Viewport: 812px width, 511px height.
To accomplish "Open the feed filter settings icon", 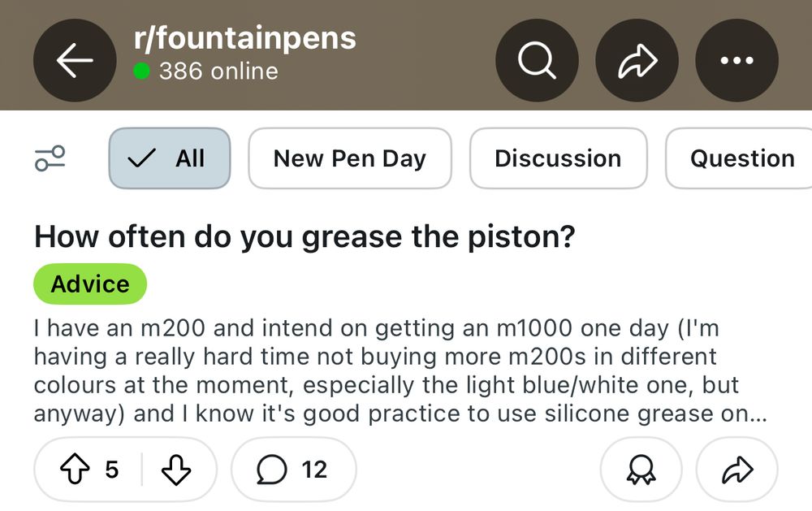I will 50,158.
